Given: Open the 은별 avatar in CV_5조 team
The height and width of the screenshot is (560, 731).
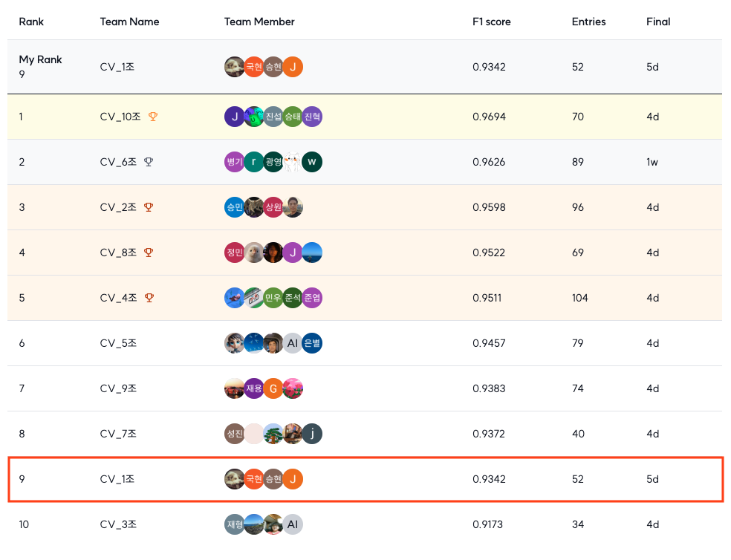Looking at the screenshot, I should click(312, 343).
